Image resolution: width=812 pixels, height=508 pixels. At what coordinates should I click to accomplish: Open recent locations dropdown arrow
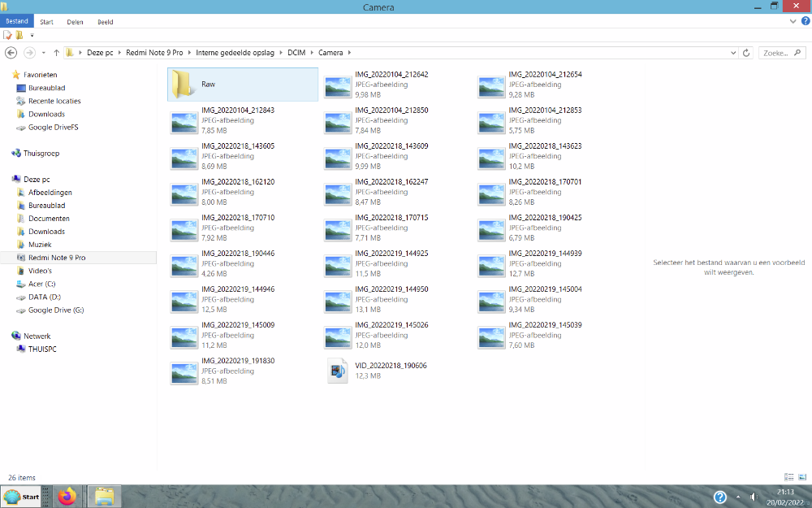click(x=43, y=52)
